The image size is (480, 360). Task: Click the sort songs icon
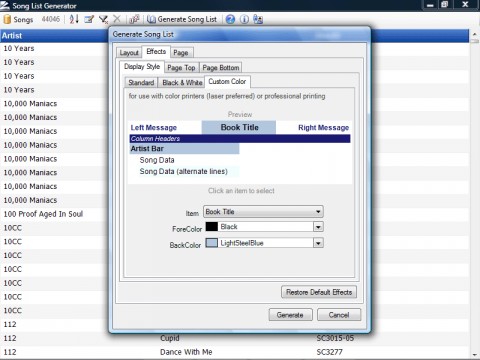tap(74, 19)
